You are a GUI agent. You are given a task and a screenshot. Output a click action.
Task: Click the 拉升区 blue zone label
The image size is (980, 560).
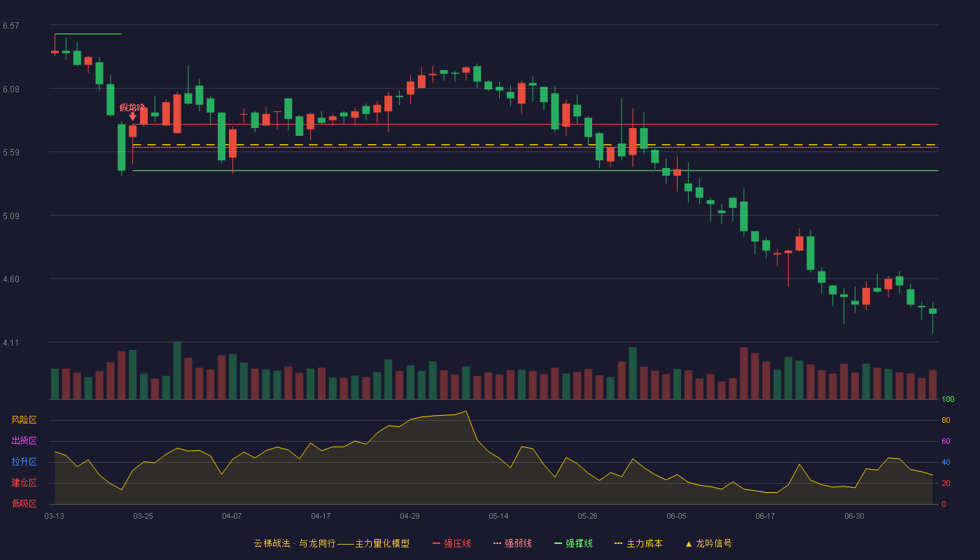click(x=24, y=462)
